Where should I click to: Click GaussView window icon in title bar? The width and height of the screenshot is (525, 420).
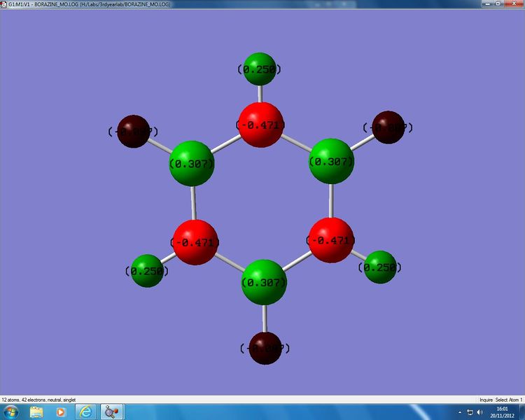[3, 4]
